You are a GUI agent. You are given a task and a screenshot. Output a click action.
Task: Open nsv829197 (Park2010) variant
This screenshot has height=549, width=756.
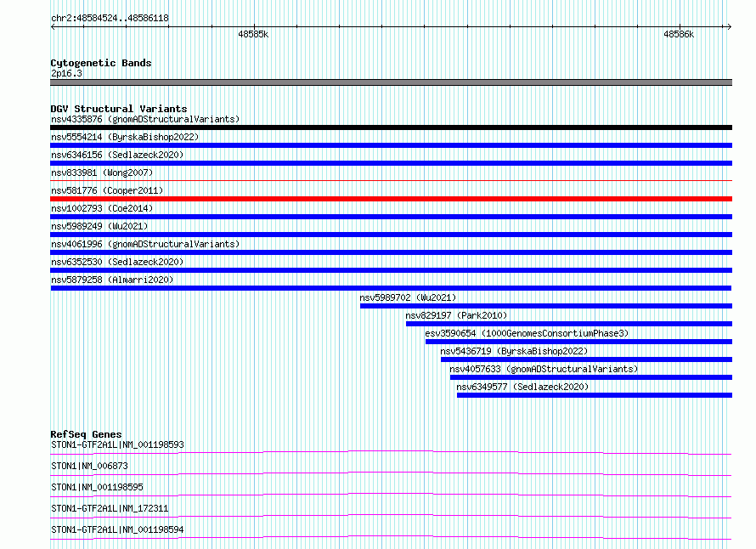click(x=456, y=315)
